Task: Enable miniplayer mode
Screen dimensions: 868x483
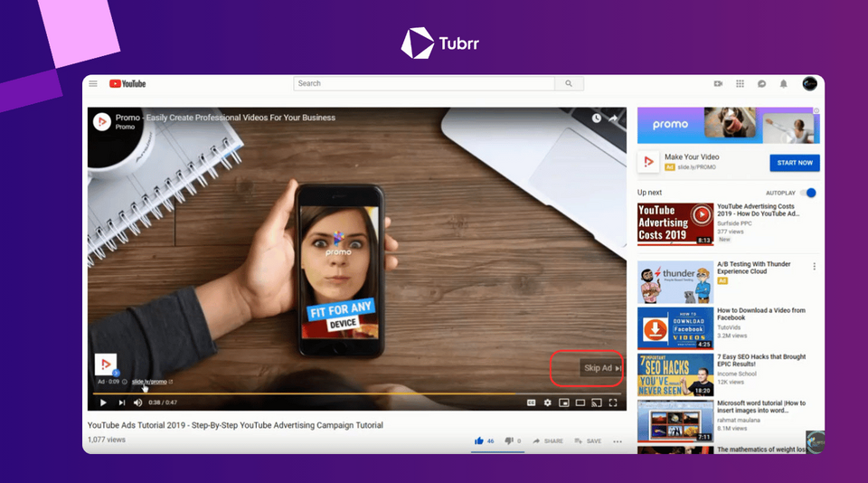Action: pyautogui.click(x=563, y=402)
